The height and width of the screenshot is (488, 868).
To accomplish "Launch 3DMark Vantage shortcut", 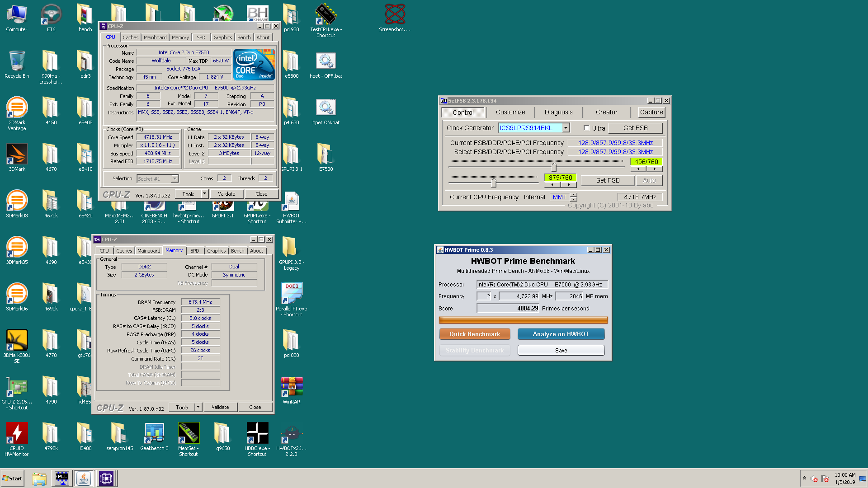I will (x=17, y=113).
